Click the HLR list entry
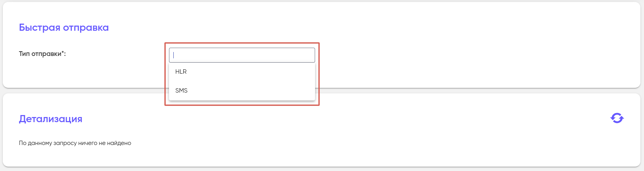This screenshot has height=171, width=644. pyautogui.click(x=181, y=72)
